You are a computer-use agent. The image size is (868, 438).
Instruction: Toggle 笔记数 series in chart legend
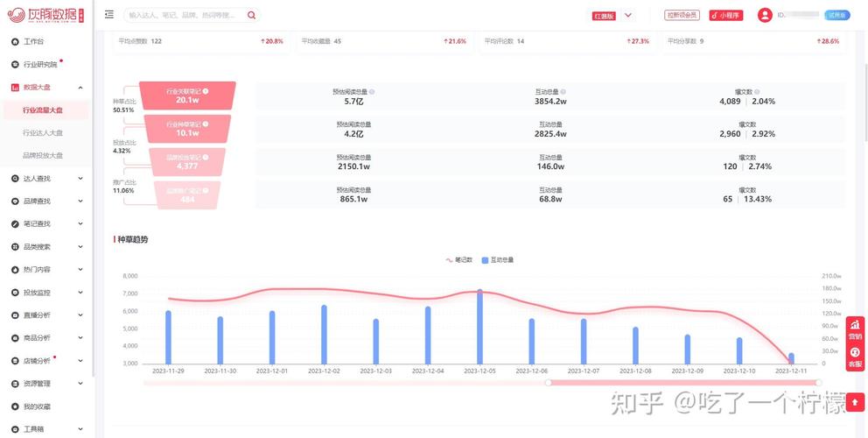coord(458,260)
